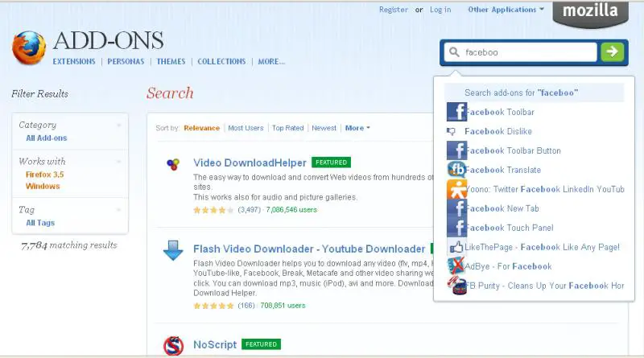644x358 pixels.
Task: Click the Log in link
Action: (440, 10)
